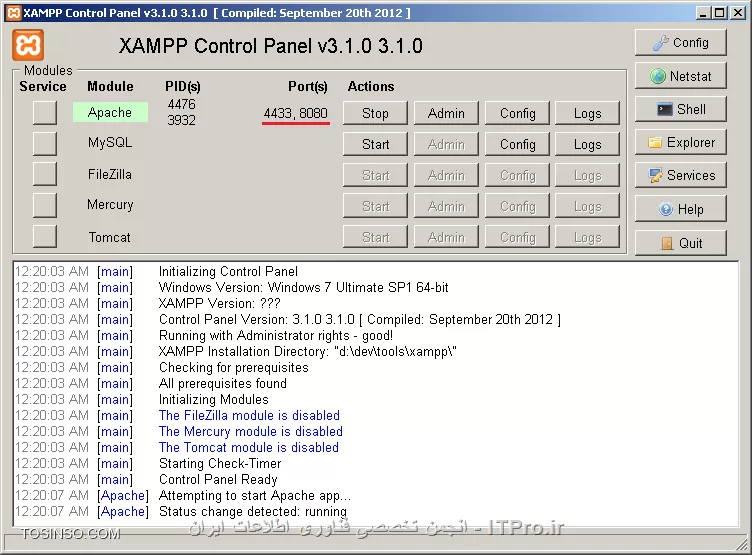Click the FileZilla Admin button
753x555 pixels.
click(x=446, y=175)
